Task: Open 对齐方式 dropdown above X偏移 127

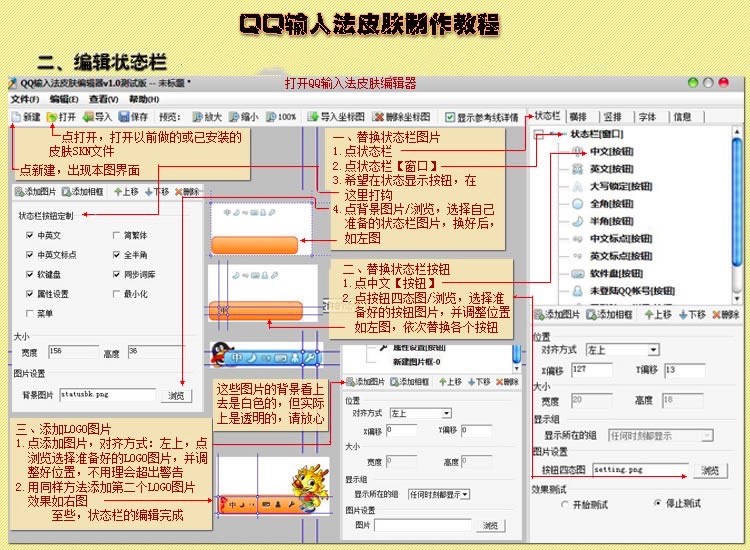Action: [623, 350]
